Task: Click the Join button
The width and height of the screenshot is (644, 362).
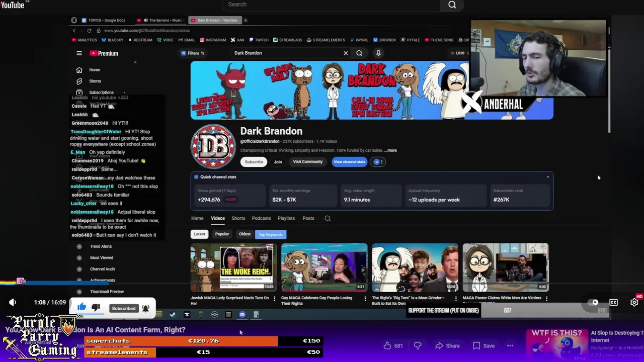Action: click(x=278, y=162)
